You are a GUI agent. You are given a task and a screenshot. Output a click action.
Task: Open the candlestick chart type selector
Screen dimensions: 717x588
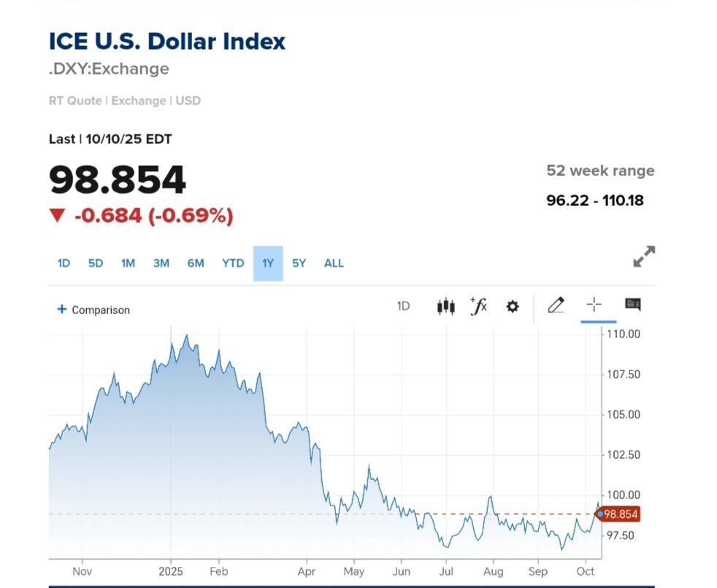tap(445, 306)
